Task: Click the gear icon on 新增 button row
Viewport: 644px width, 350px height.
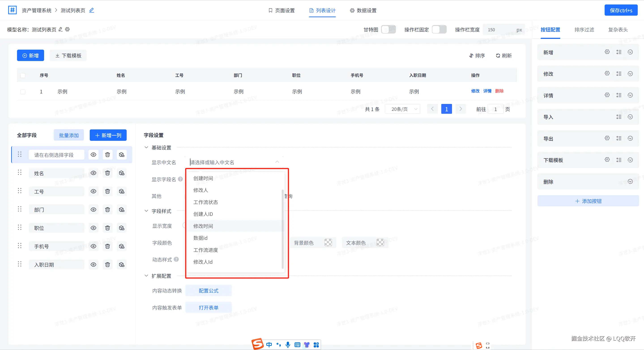Action: tap(607, 52)
